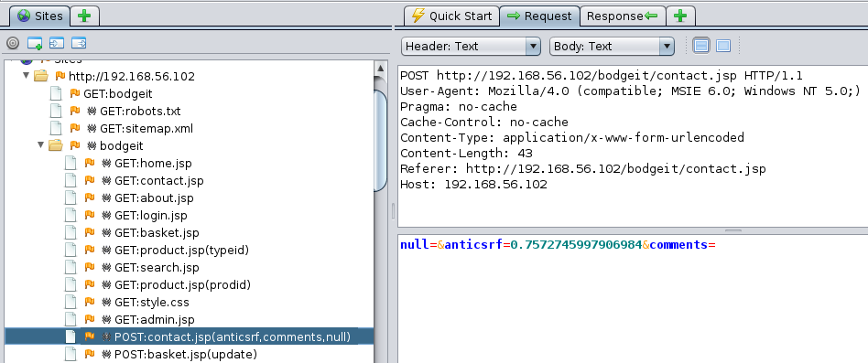
Task: Click the plus tab next to Sites
Action: coord(84,16)
